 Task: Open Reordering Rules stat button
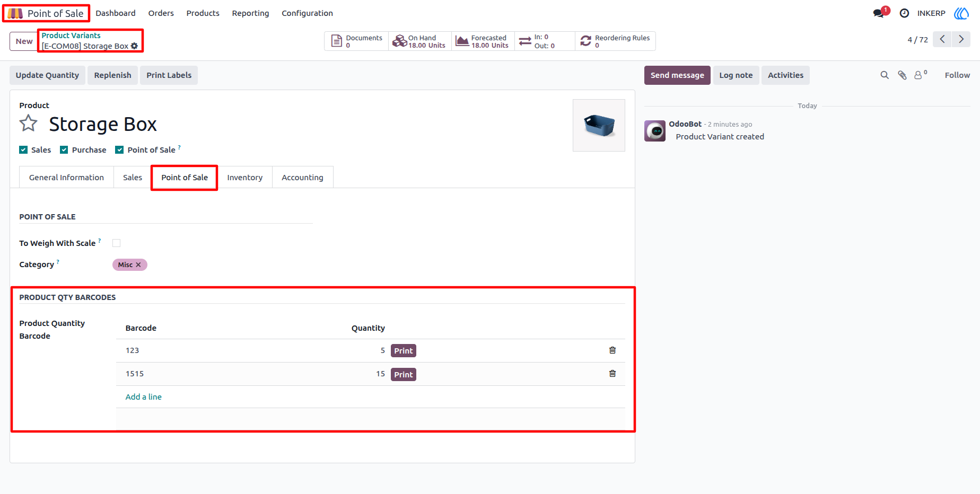click(615, 41)
